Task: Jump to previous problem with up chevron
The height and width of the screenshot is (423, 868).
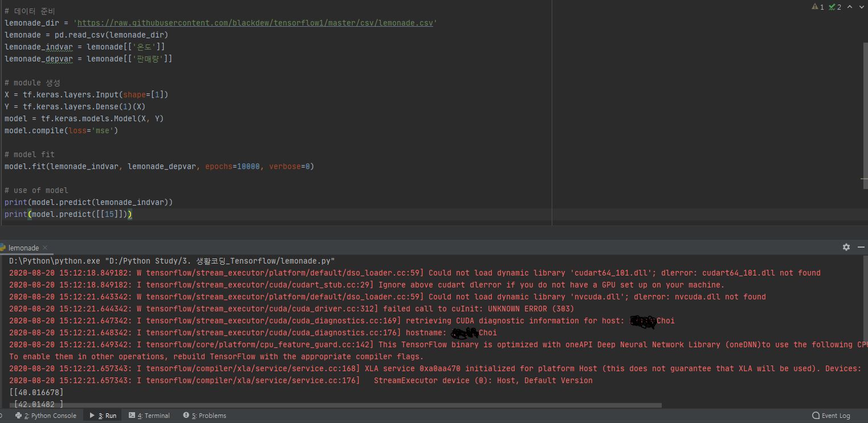Action: coord(849,7)
